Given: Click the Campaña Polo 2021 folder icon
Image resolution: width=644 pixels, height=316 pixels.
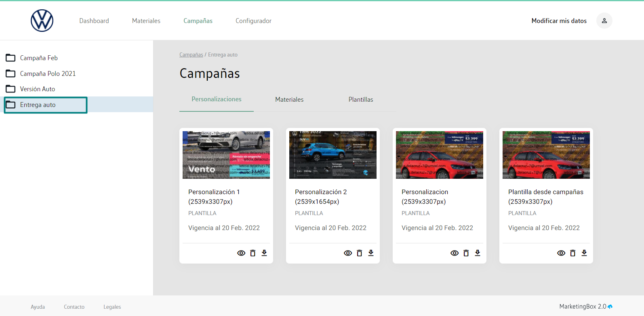Looking at the screenshot, I should click(11, 73).
